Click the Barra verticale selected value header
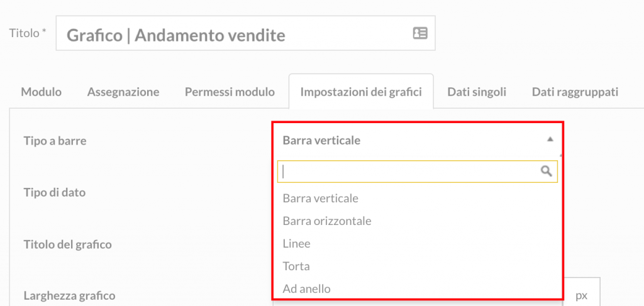 (418, 141)
